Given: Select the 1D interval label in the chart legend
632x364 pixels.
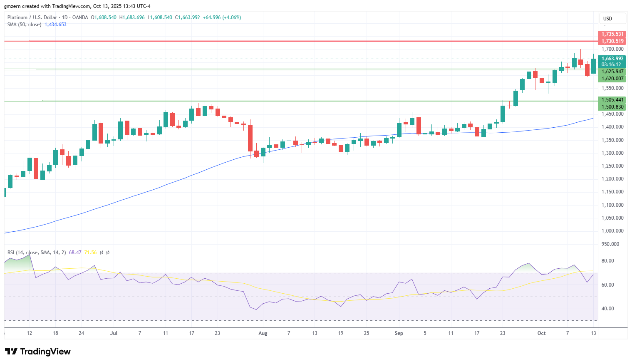Looking at the screenshot, I should [x=64, y=17].
